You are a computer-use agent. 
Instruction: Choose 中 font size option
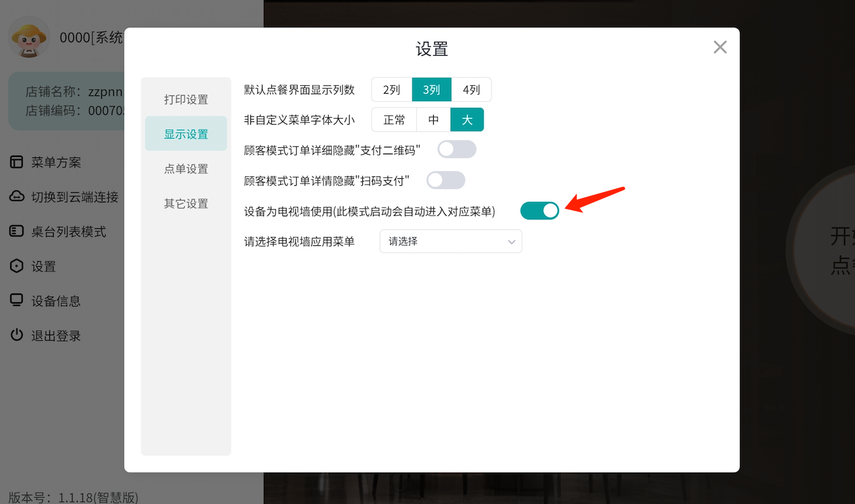[433, 120]
